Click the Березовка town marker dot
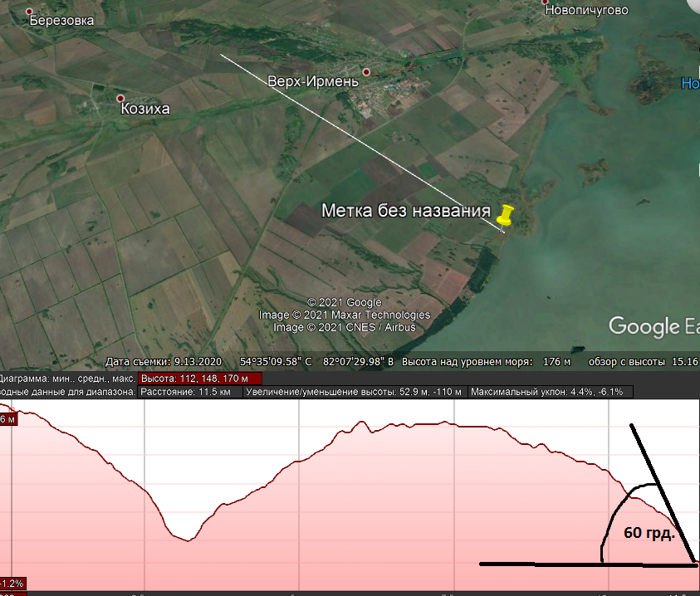700x596 pixels. pyautogui.click(x=30, y=12)
